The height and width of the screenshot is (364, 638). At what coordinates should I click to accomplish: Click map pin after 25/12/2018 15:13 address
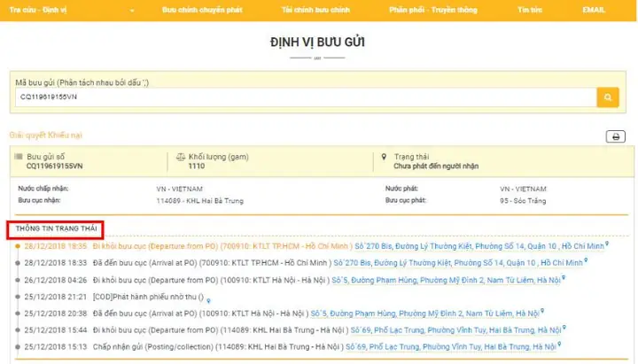(x=559, y=345)
